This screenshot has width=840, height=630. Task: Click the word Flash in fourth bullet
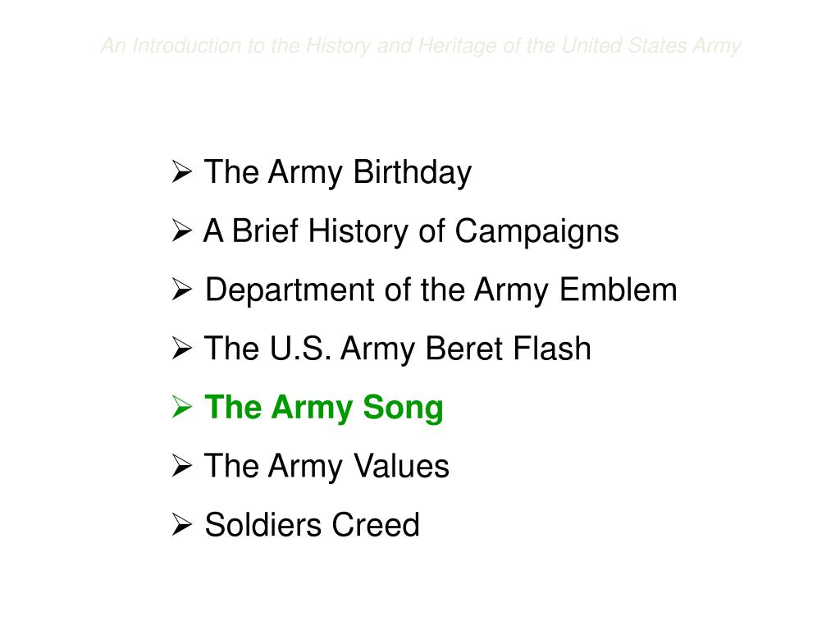[552, 348]
